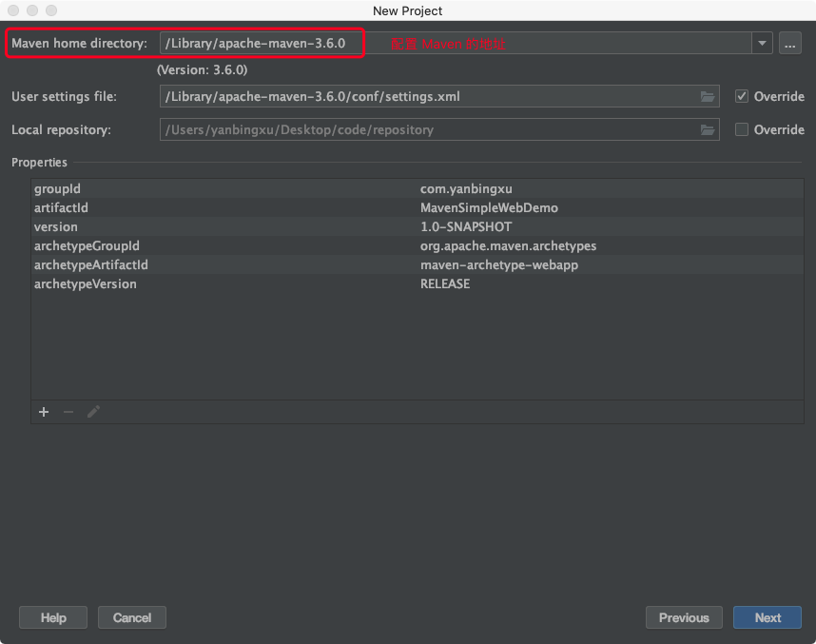816x644 pixels.
Task: Go back with the Previous button
Action: (684, 617)
